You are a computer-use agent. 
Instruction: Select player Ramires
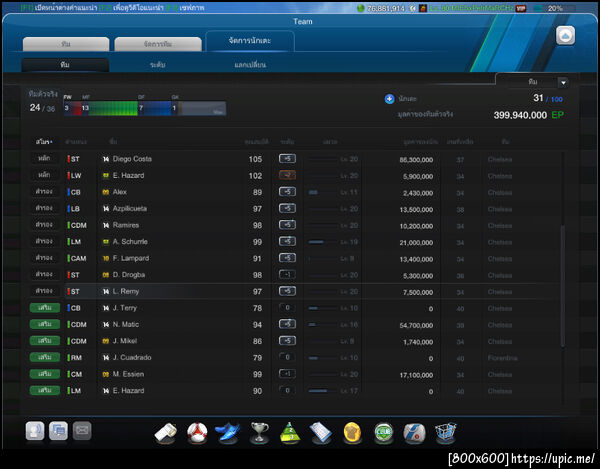click(x=126, y=225)
